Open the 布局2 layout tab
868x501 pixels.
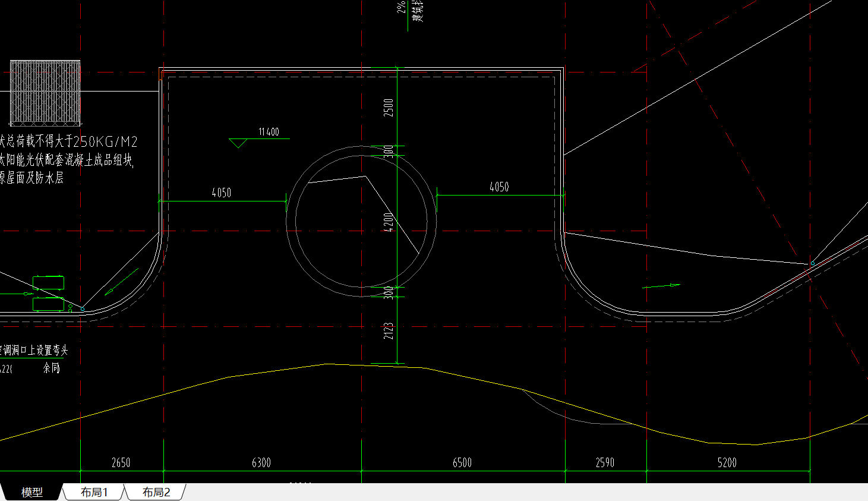(x=156, y=492)
